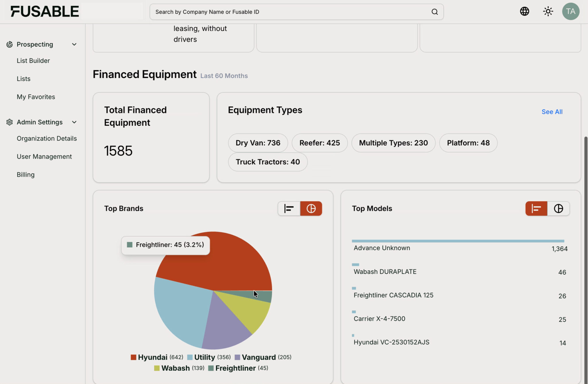
Task: Navigate to User Management
Action: [44, 156]
